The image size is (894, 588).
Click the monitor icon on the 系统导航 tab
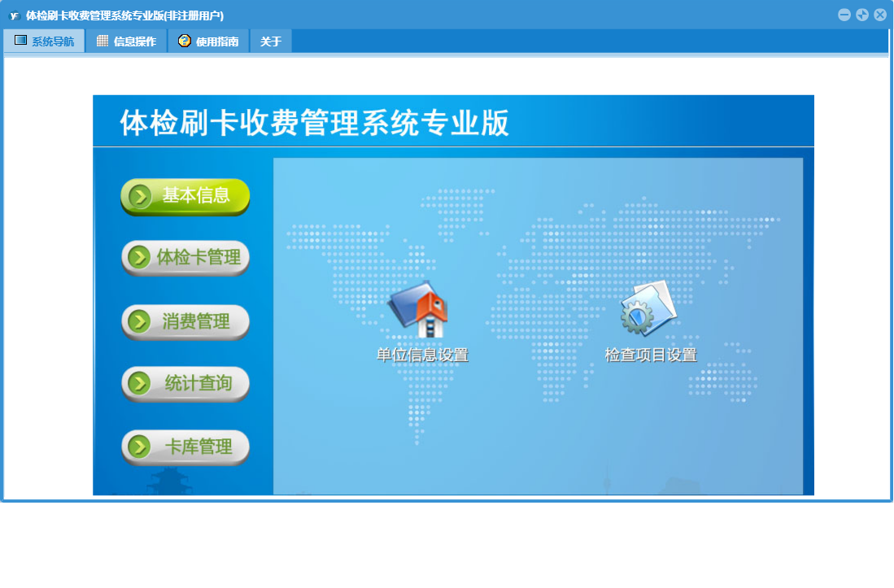pos(20,41)
